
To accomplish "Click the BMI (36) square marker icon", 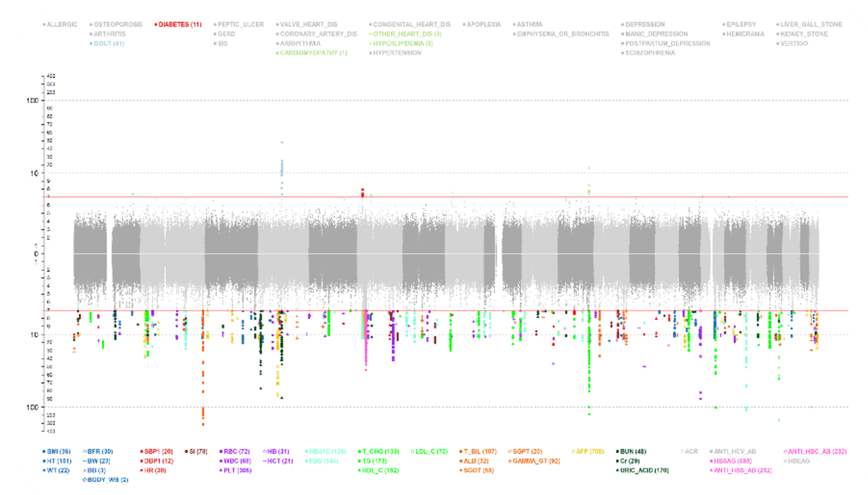I will point(44,451).
